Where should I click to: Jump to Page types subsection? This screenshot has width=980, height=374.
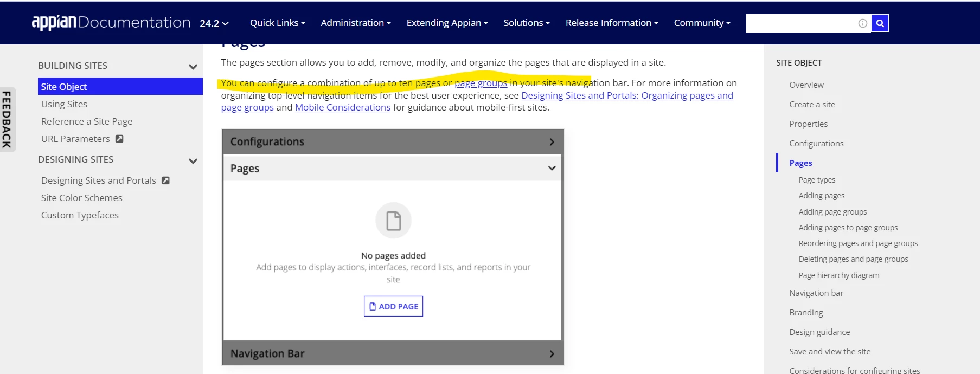click(817, 180)
